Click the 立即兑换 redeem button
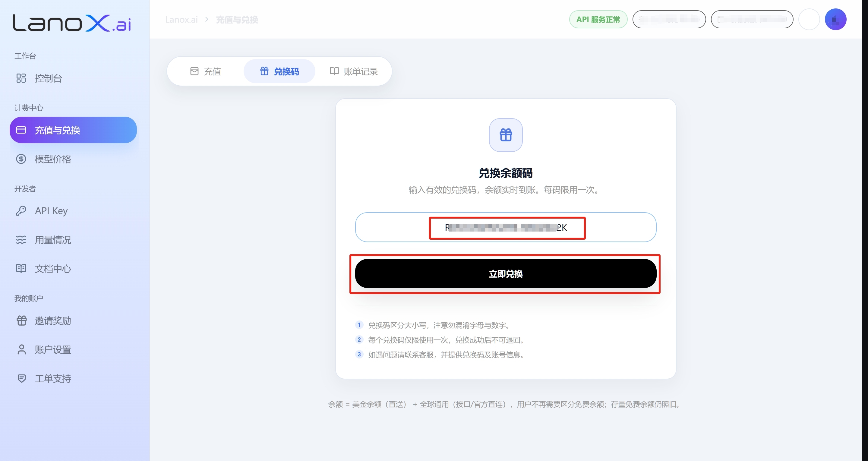The image size is (868, 461). click(x=506, y=274)
